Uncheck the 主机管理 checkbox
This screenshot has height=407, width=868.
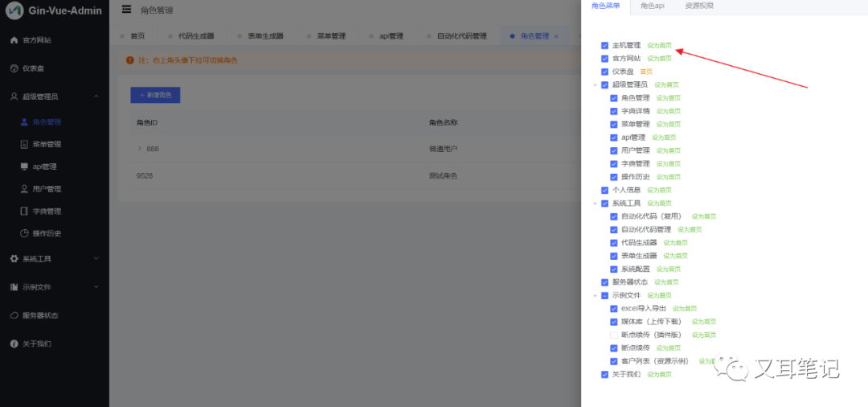[x=605, y=46]
